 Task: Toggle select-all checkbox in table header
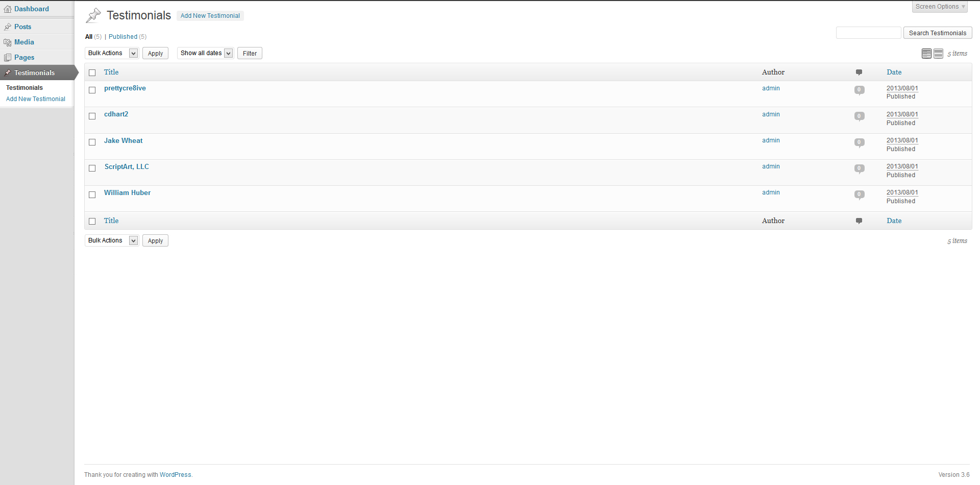tap(92, 73)
